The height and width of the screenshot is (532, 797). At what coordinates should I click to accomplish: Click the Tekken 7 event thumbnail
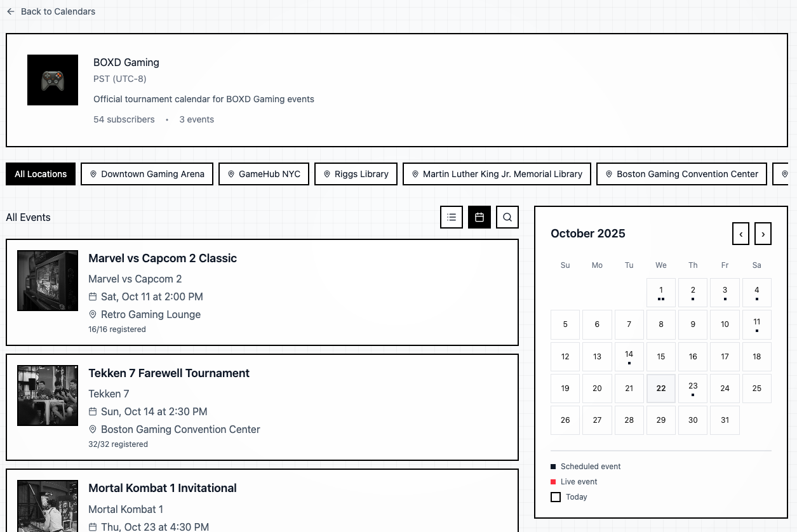coord(48,396)
